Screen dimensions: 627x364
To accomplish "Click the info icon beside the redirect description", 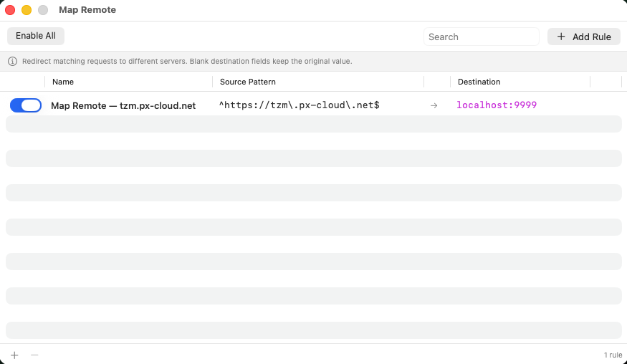I will point(12,62).
